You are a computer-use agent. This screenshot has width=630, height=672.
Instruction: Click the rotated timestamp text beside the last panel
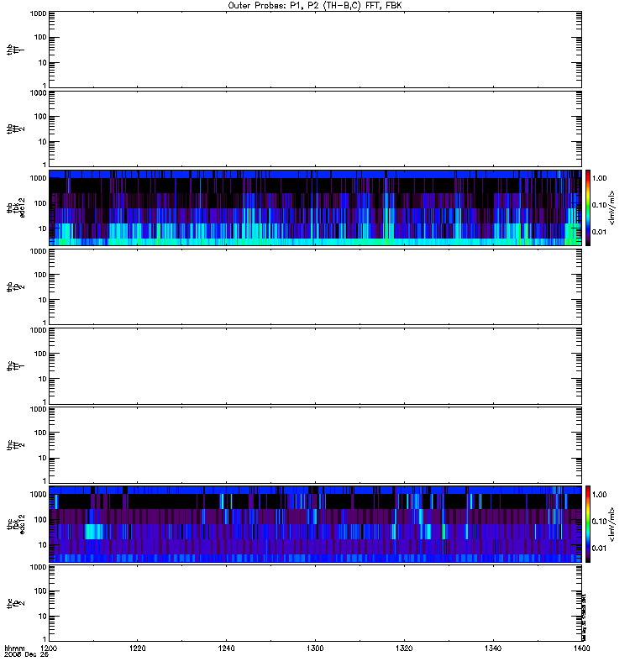(584, 617)
